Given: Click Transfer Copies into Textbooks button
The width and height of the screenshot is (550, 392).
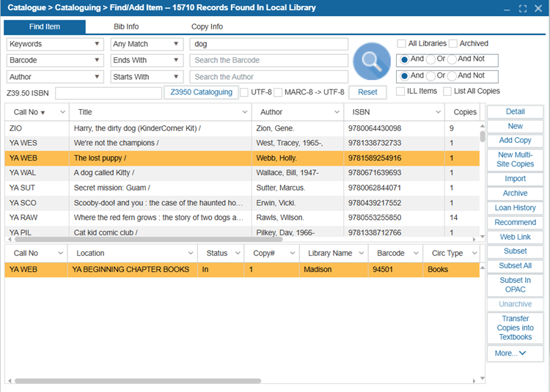Looking at the screenshot, I should point(515,328).
